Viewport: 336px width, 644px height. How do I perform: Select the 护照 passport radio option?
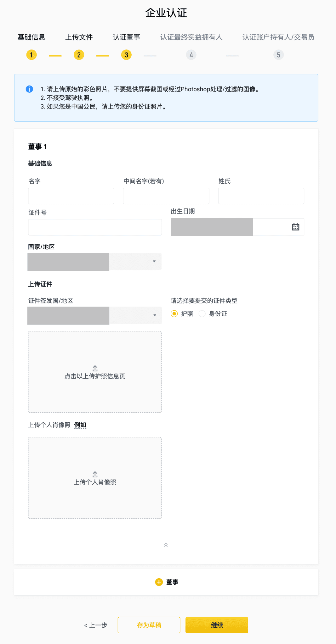point(174,314)
